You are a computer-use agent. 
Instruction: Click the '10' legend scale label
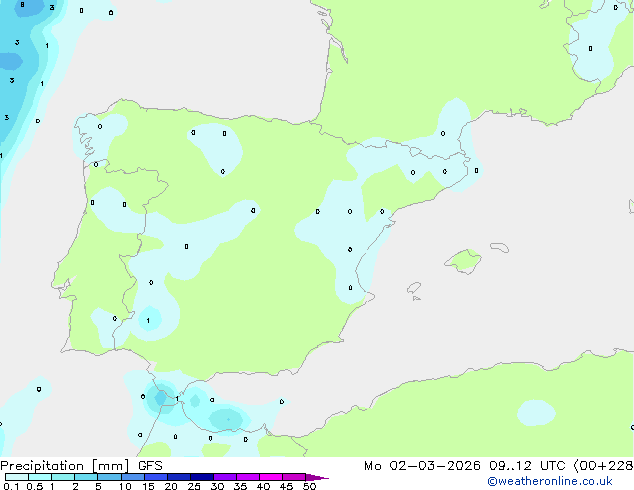click(x=125, y=486)
